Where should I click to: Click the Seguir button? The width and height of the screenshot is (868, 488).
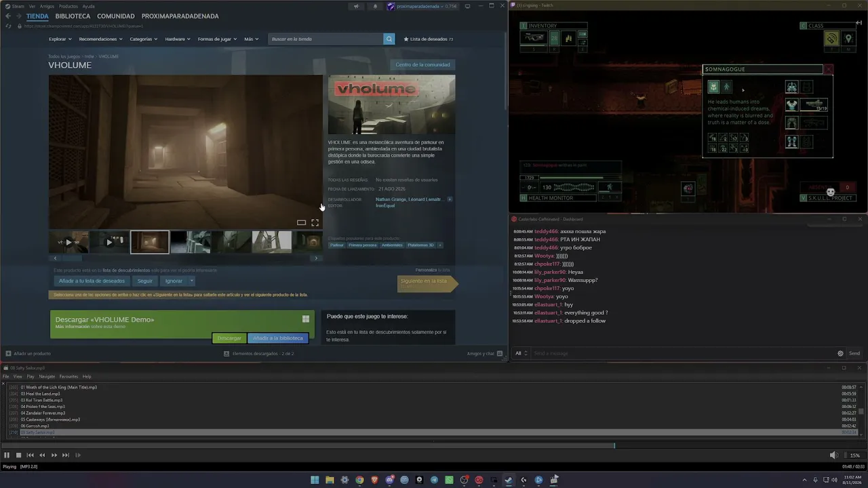(145, 281)
